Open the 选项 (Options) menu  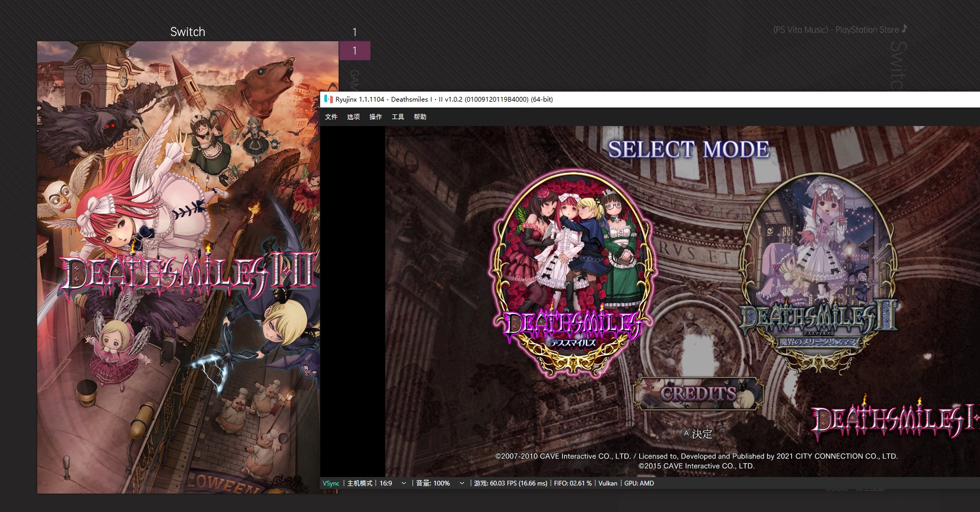pos(353,117)
